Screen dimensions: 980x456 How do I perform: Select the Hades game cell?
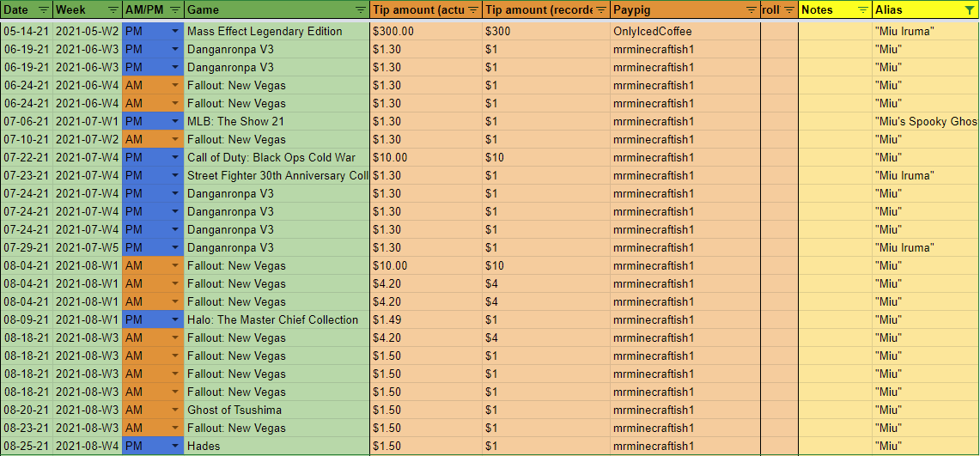tap(277, 446)
